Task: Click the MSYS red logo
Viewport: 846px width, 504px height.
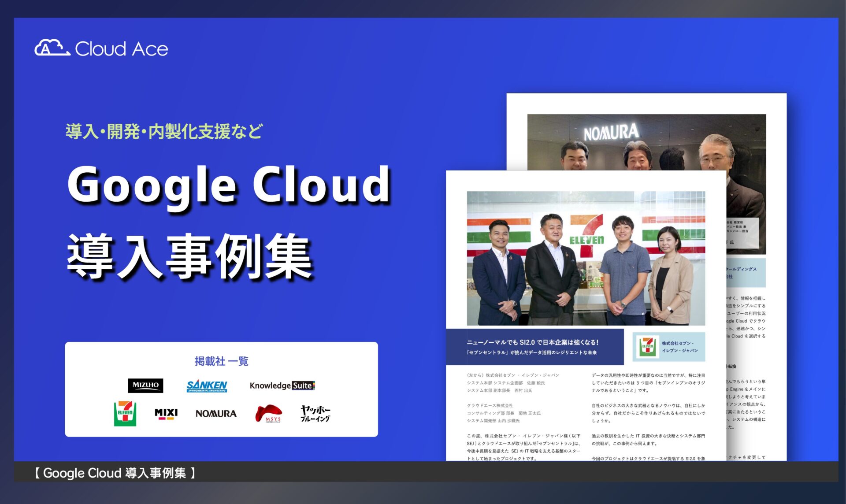Action: [269, 414]
